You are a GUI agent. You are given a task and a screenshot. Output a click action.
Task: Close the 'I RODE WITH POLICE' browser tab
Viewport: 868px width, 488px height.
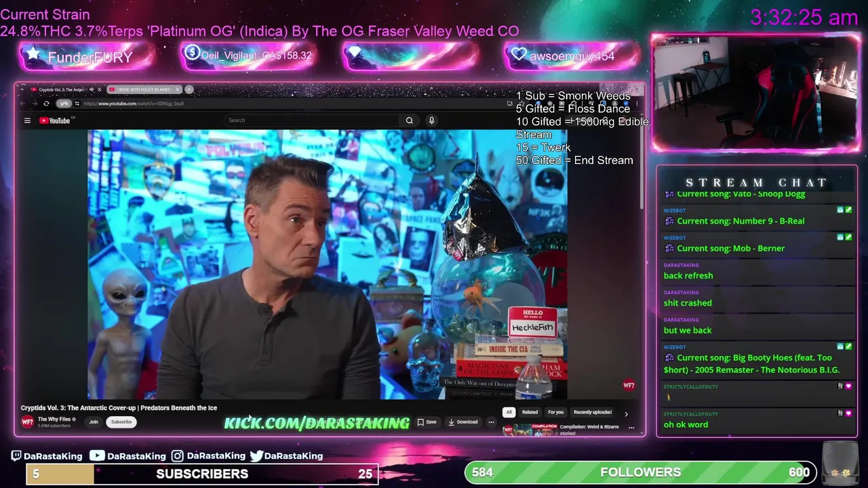click(x=178, y=89)
